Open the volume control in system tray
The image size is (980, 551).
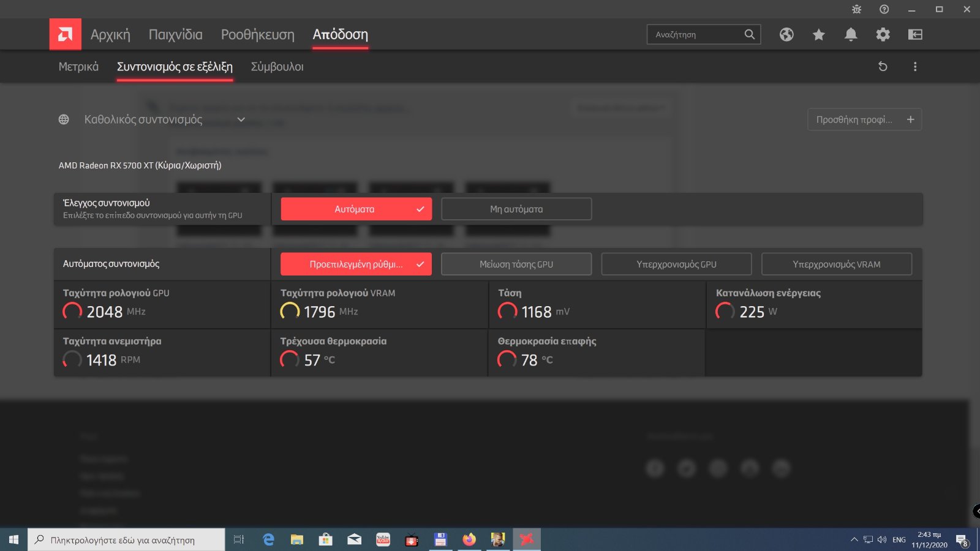(x=882, y=539)
